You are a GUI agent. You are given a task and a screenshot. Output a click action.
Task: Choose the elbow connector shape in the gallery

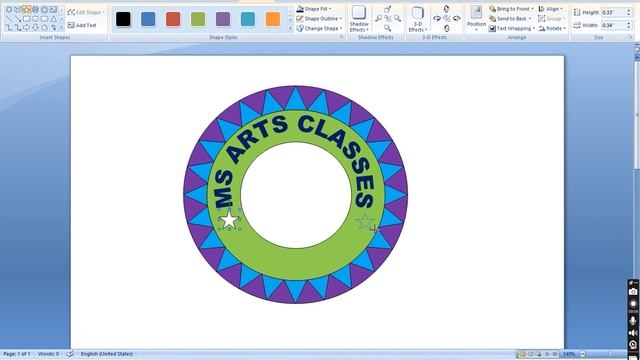coord(9,27)
